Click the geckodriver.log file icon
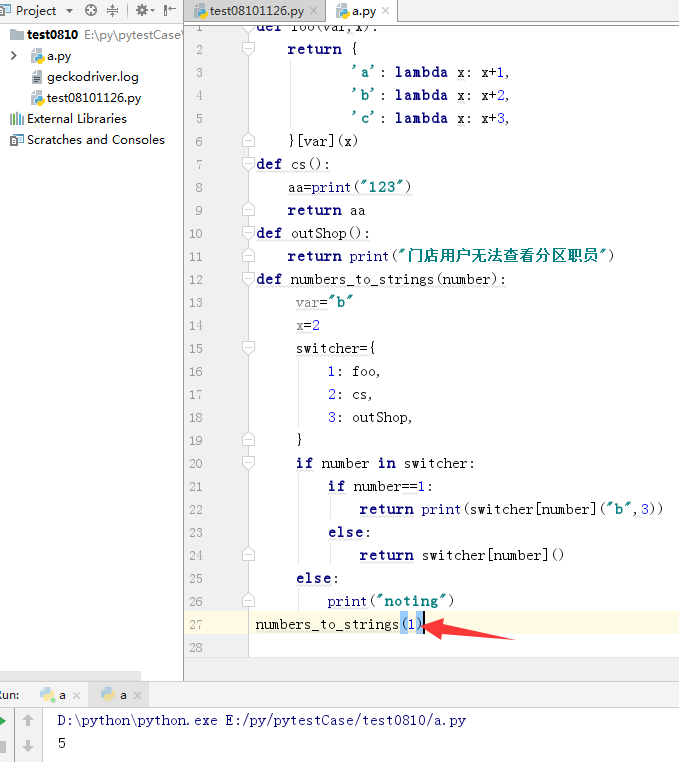 pos(37,77)
